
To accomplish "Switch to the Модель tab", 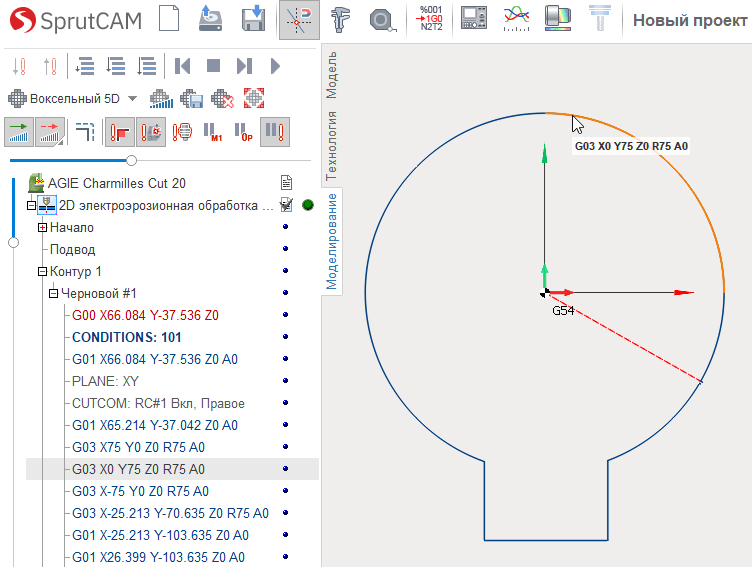I will click(331, 75).
